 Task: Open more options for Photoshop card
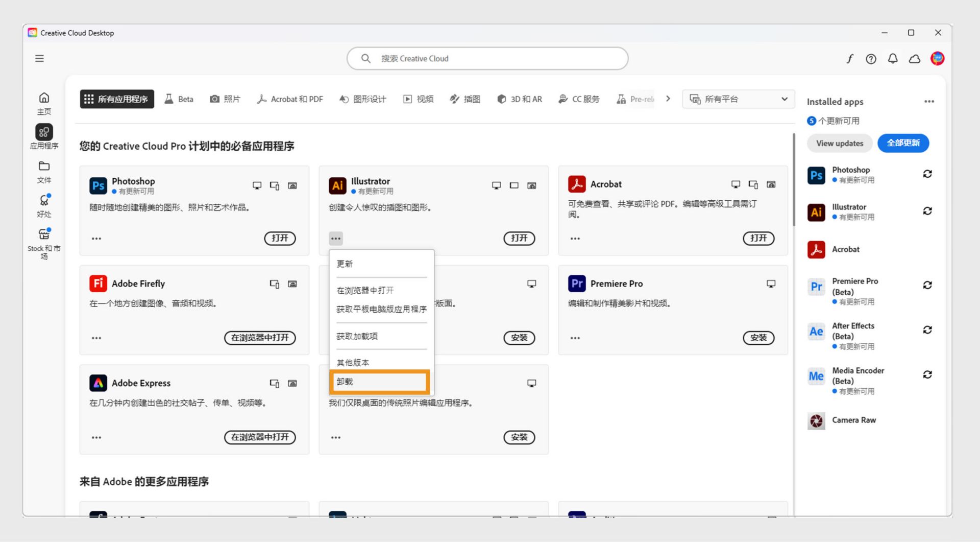click(96, 239)
